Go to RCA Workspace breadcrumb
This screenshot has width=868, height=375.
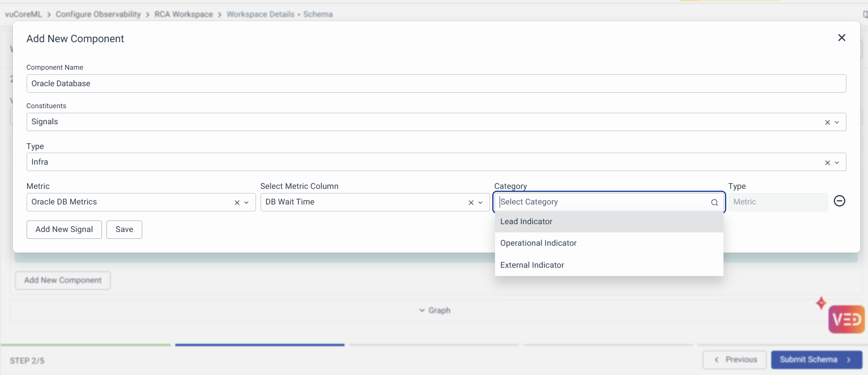184,14
